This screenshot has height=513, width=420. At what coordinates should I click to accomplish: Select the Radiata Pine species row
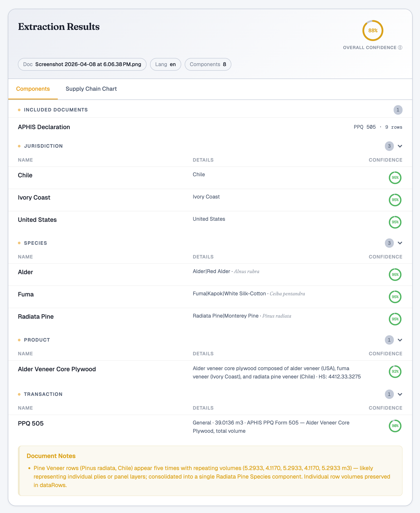tap(36, 316)
